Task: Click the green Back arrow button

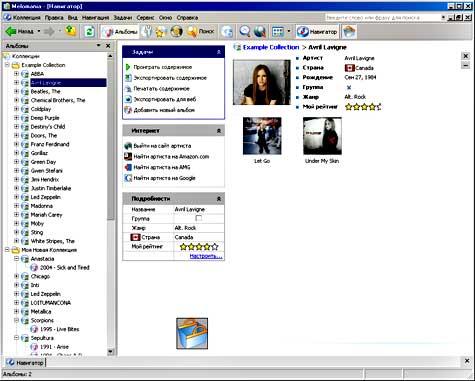Action: coord(19,31)
